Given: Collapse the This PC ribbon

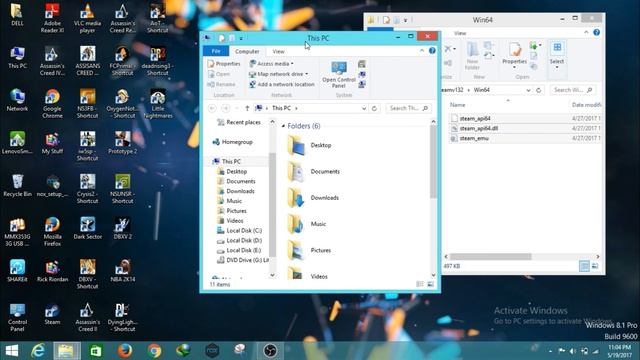Looking at the screenshot, I should click(x=422, y=51).
